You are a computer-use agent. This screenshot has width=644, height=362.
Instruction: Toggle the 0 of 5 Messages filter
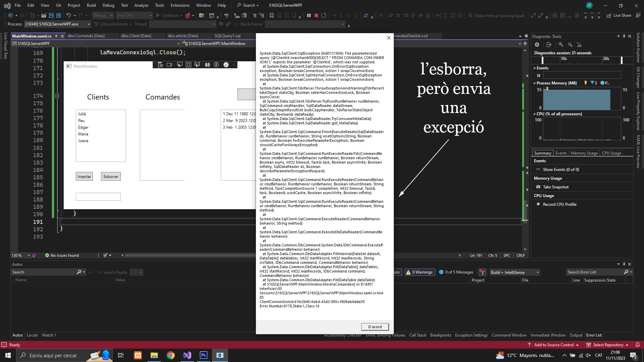point(456,272)
